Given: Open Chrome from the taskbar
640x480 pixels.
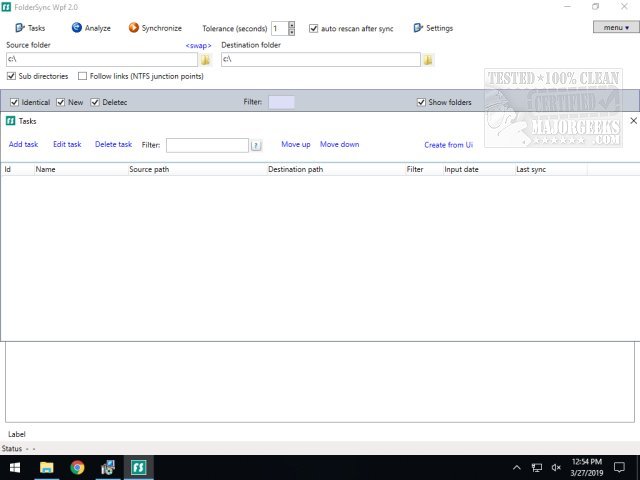Looking at the screenshot, I should (x=77, y=467).
